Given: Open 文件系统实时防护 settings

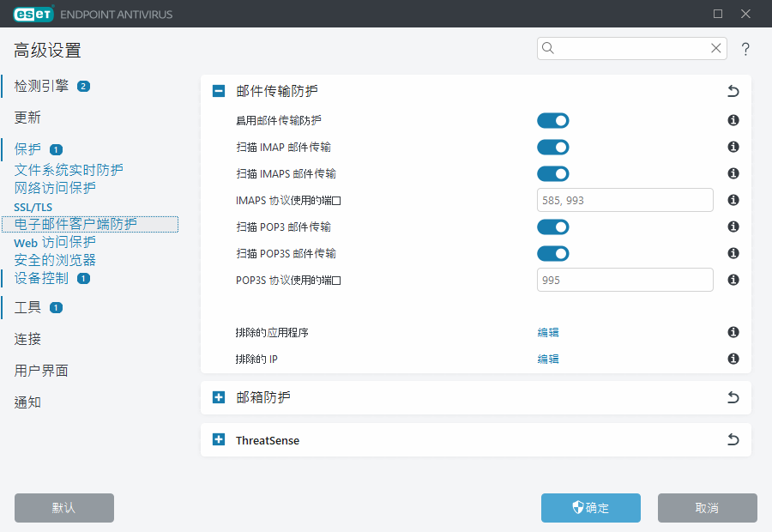Looking at the screenshot, I should (x=69, y=170).
